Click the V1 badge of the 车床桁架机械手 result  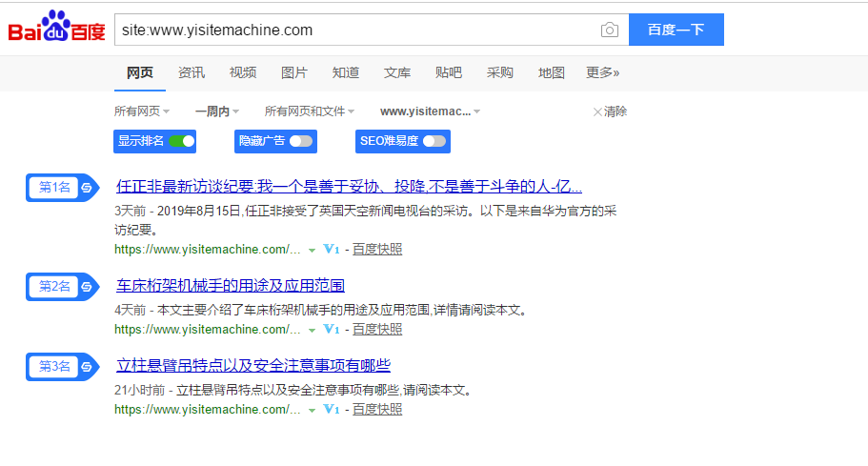pyautogui.click(x=331, y=330)
